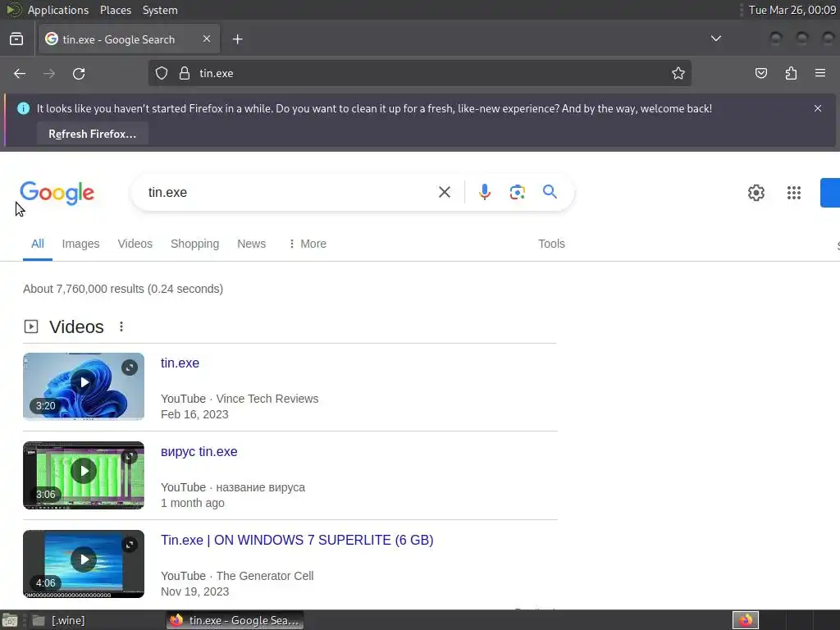Viewport: 840px width, 630px height.
Task: Open Videos section three-dot menu
Action: (121, 326)
